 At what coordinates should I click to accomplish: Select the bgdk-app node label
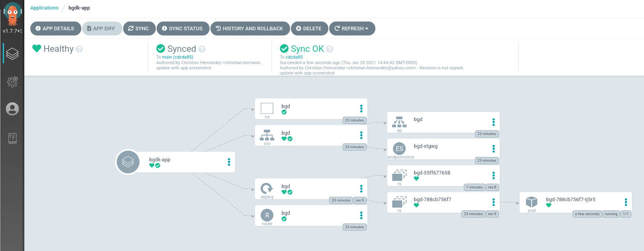point(160,159)
